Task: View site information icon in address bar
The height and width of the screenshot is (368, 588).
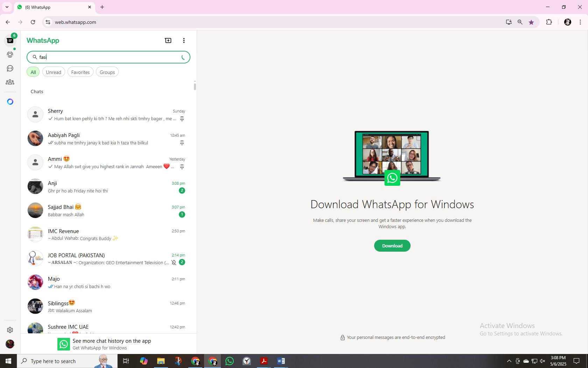Action: 48,22
